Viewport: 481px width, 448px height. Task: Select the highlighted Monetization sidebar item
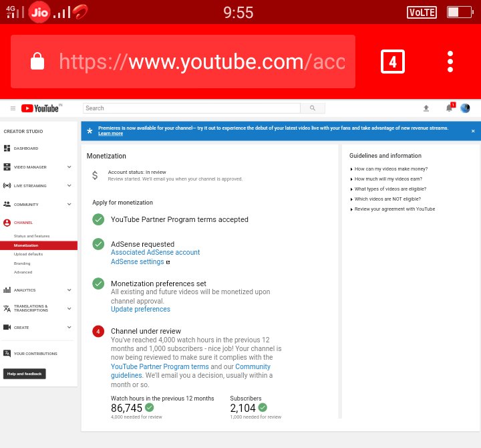coord(39,245)
